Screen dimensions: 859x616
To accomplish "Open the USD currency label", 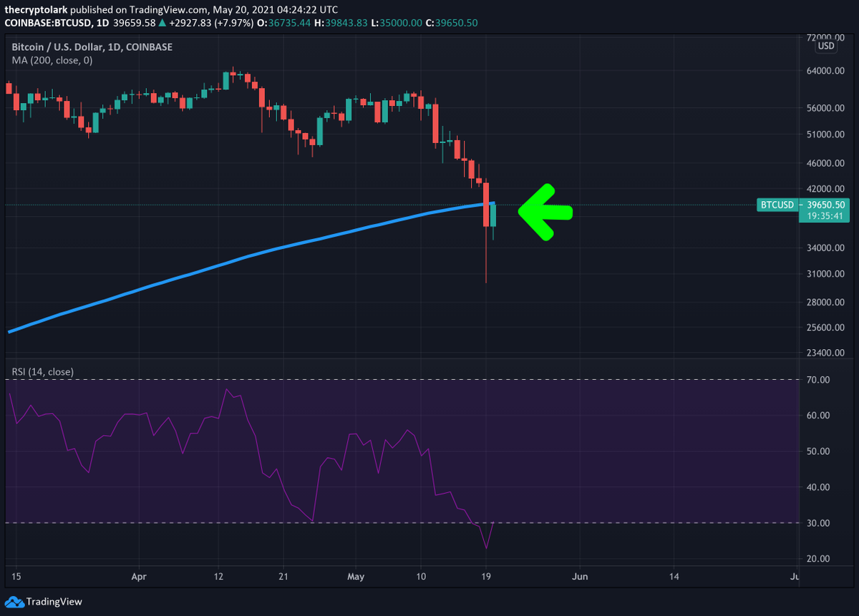I will click(x=826, y=46).
